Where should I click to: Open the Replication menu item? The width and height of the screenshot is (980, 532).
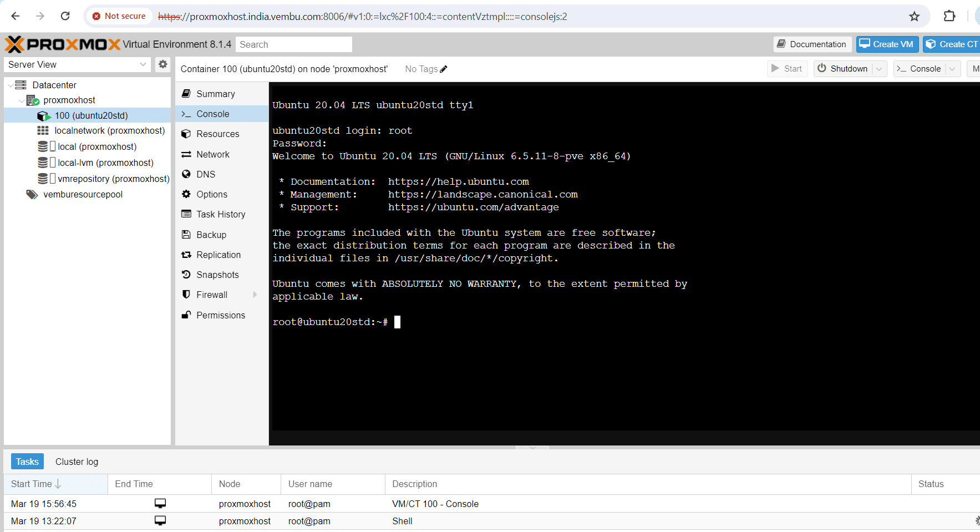pos(222,255)
